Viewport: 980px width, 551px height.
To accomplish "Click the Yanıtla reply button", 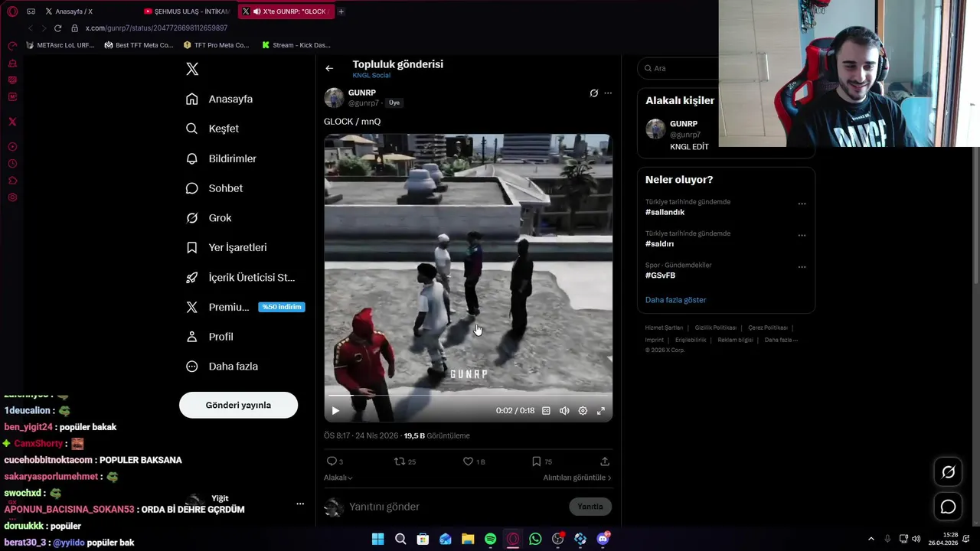I will 590,507.
